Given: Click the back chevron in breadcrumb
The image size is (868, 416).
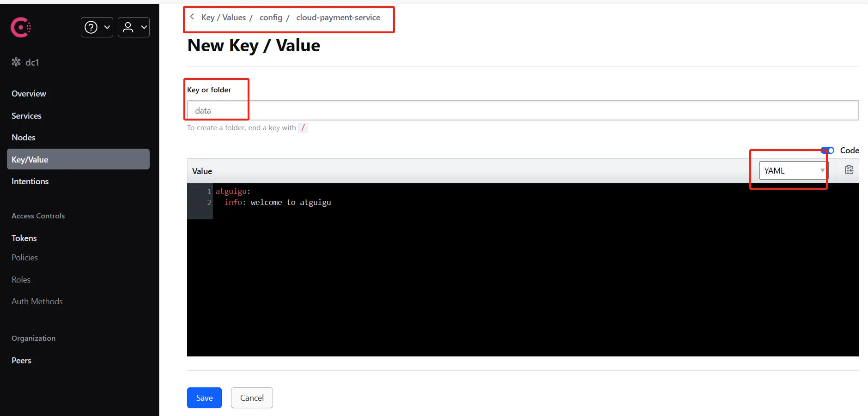Looking at the screenshot, I should 192,17.
